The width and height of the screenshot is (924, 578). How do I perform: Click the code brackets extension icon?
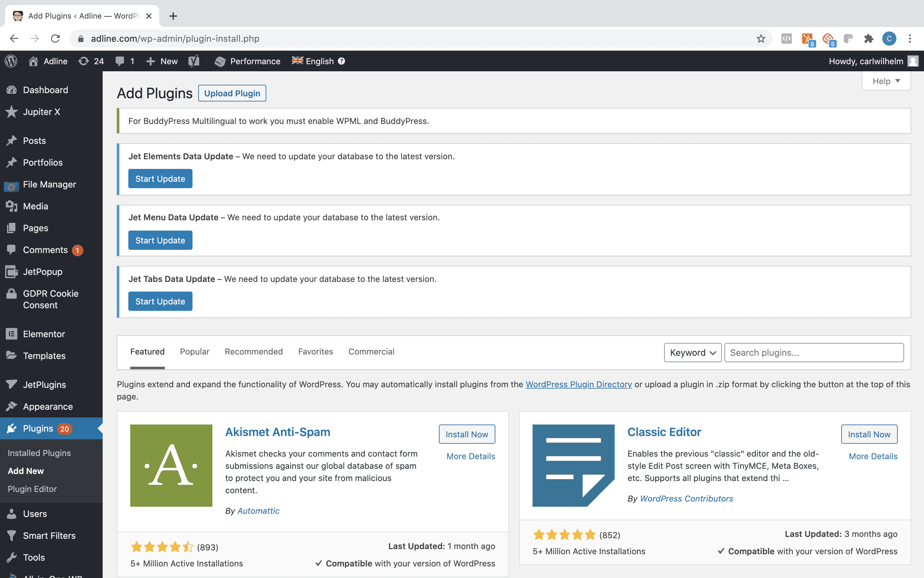point(787,39)
